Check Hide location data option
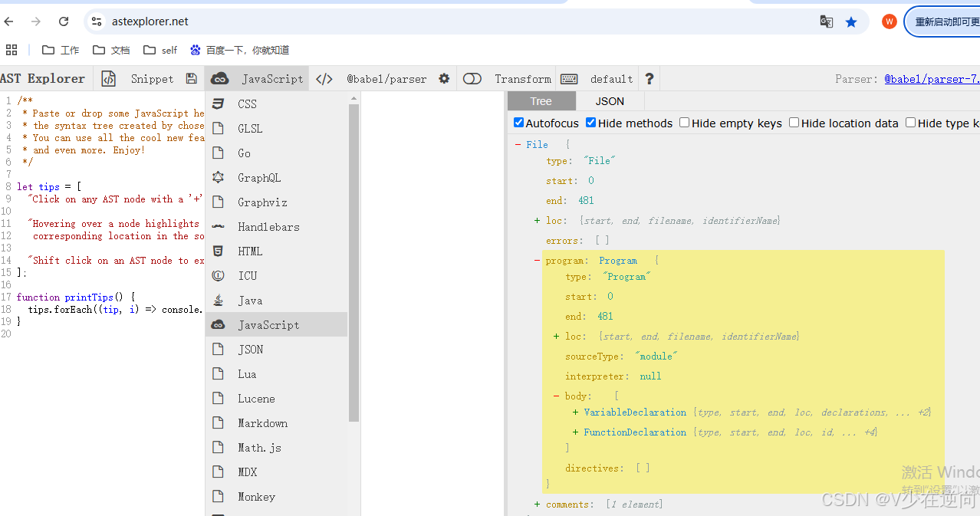The width and height of the screenshot is (980, 516). pyautogui.click(x=794, y=122)
